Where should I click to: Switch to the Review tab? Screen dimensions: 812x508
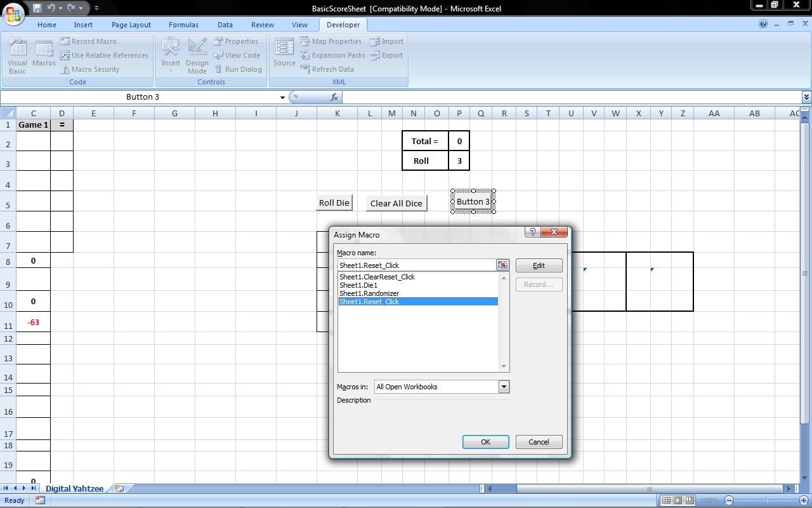[x=262, y=25]
